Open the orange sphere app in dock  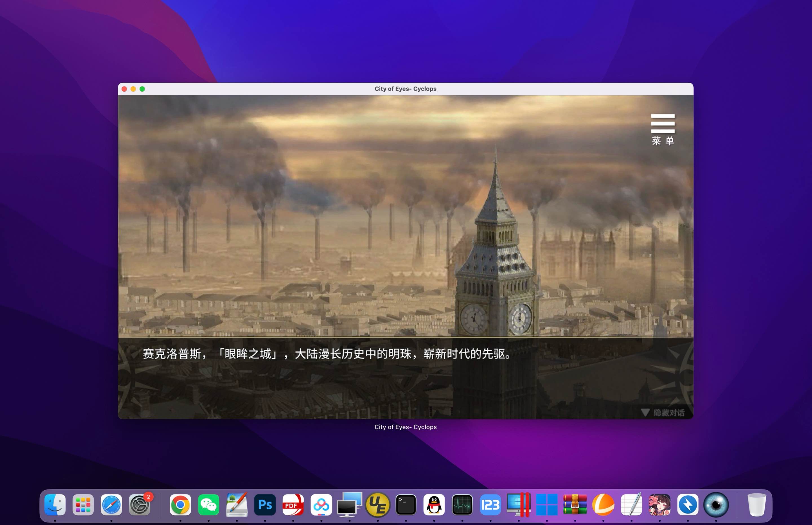coord(603,504)
